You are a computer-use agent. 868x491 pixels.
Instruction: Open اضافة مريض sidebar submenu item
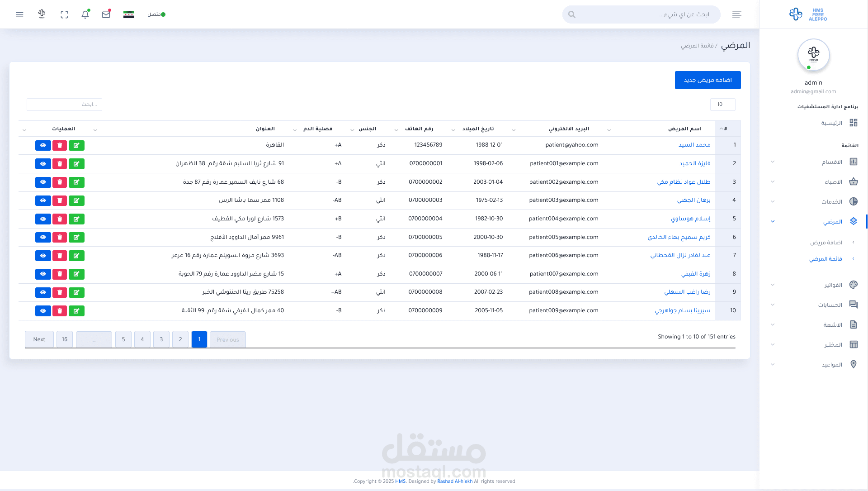826,243
